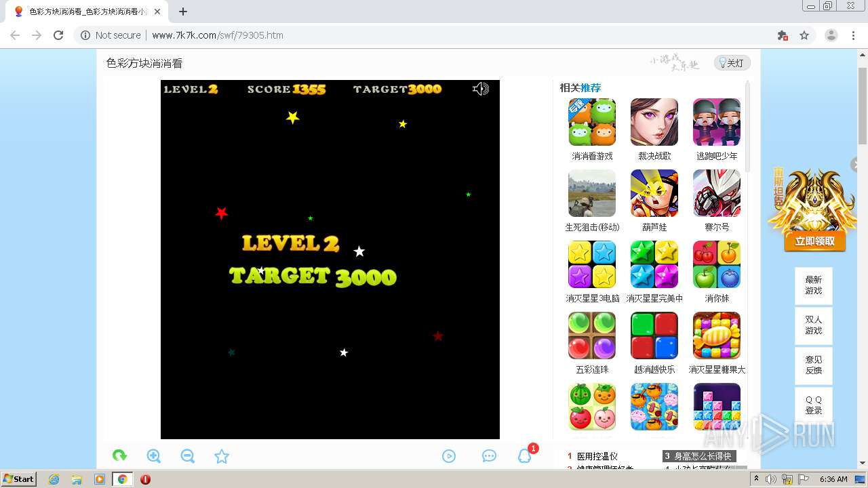Favorite this game with the star icon
This screenshot has height=488, width=868.
point(222,456)
